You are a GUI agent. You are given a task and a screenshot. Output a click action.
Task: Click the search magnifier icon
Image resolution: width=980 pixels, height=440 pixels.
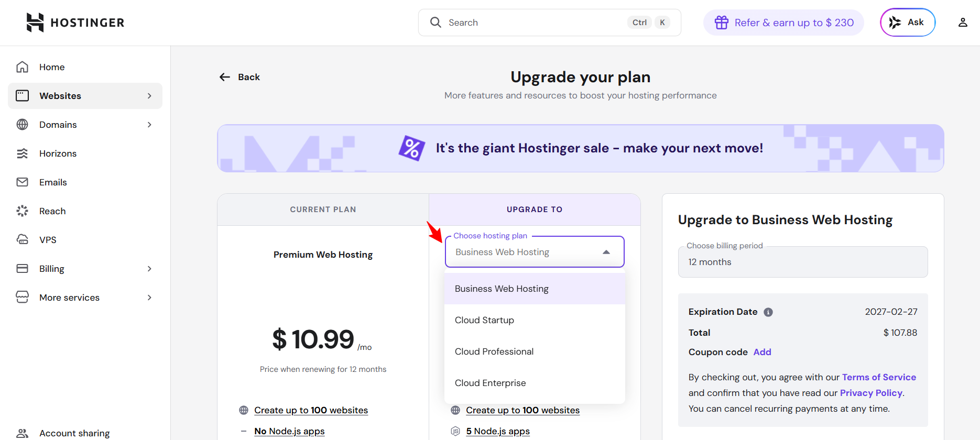(x=435, y=23)
